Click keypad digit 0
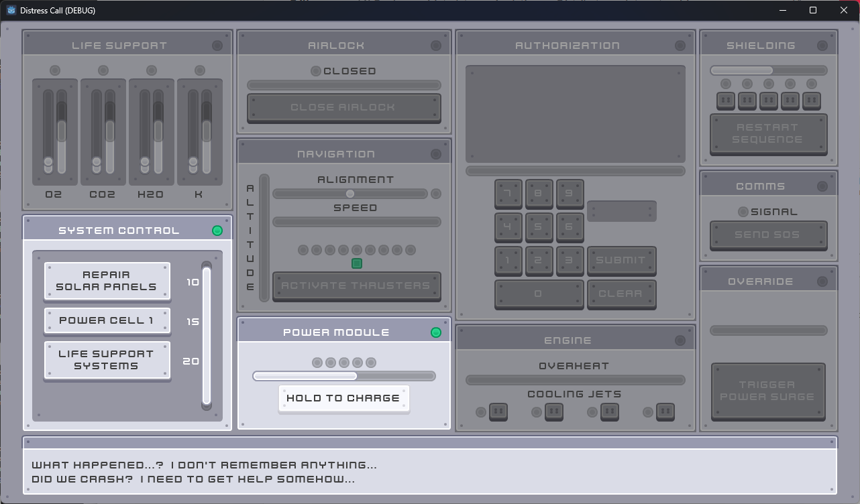The image size is (860, 504). click(x=539, y=294)
